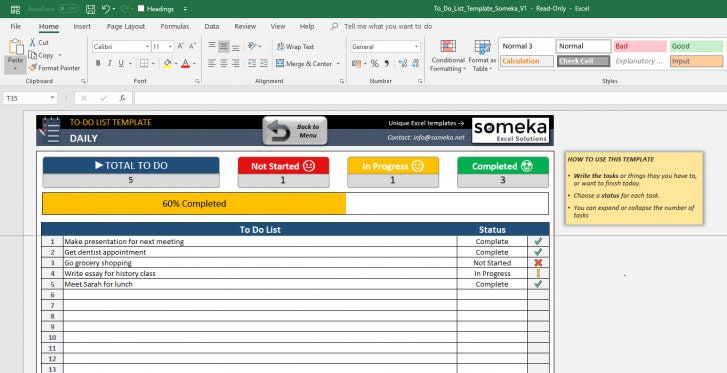This screenshot has width=727, height=373.
Task: Click the Decrease Indent icon
Action: point(252,64)
